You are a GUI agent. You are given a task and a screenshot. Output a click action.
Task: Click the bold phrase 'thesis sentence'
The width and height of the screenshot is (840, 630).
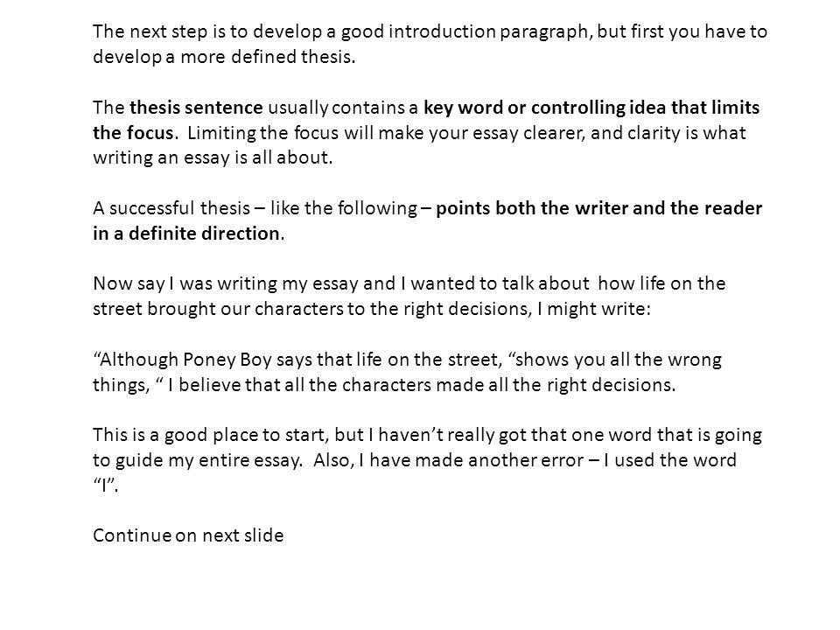coord(196,108)
